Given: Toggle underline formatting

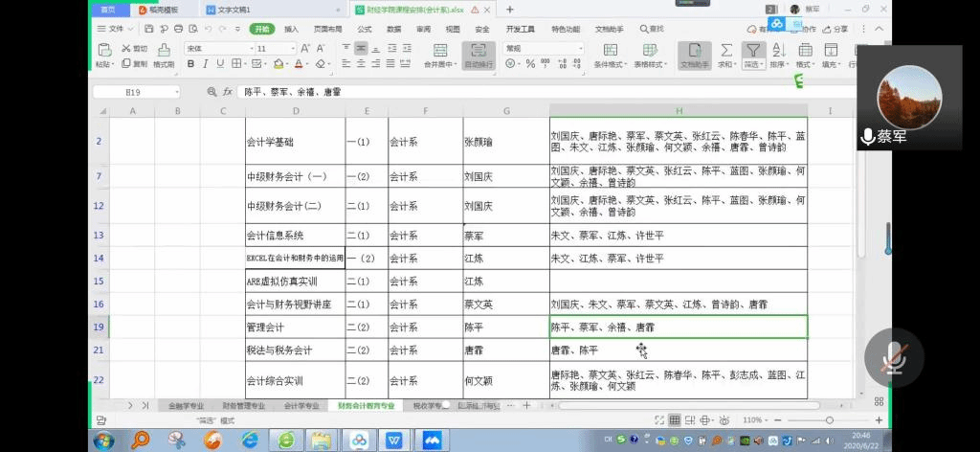Looking at the screenshot, I should tap(219, 64).
